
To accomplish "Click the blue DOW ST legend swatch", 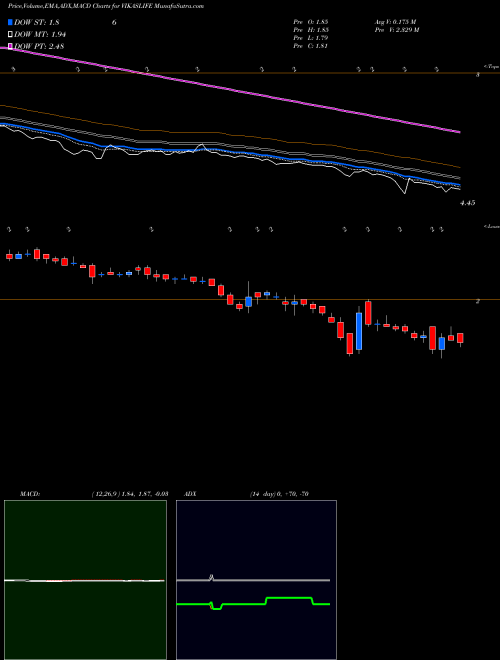I will 10,22.
